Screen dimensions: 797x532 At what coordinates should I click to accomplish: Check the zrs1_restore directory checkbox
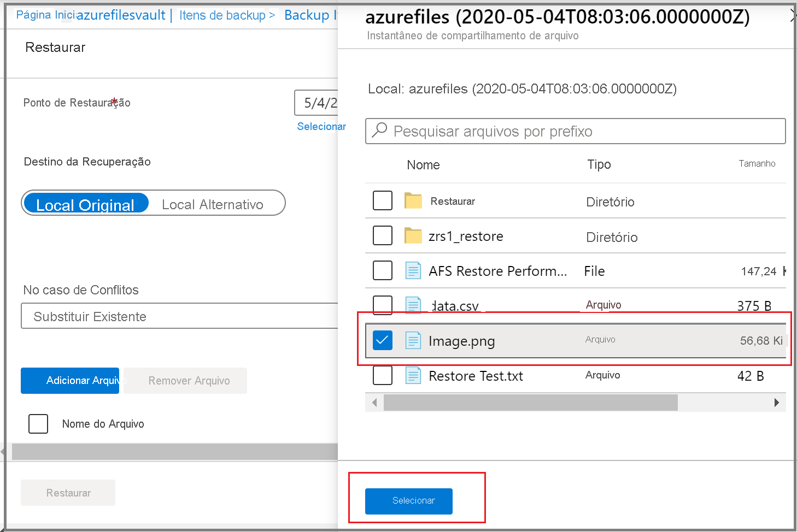coord(383,235)
